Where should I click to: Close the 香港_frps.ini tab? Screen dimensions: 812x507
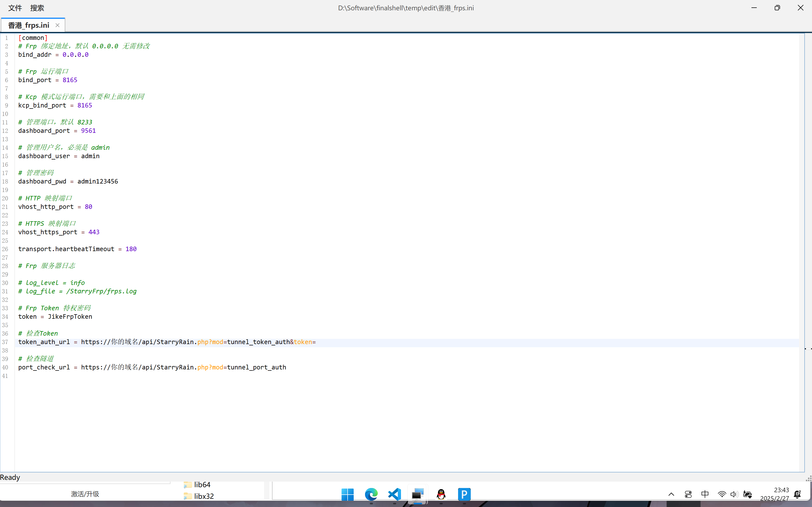coord(57,26)
